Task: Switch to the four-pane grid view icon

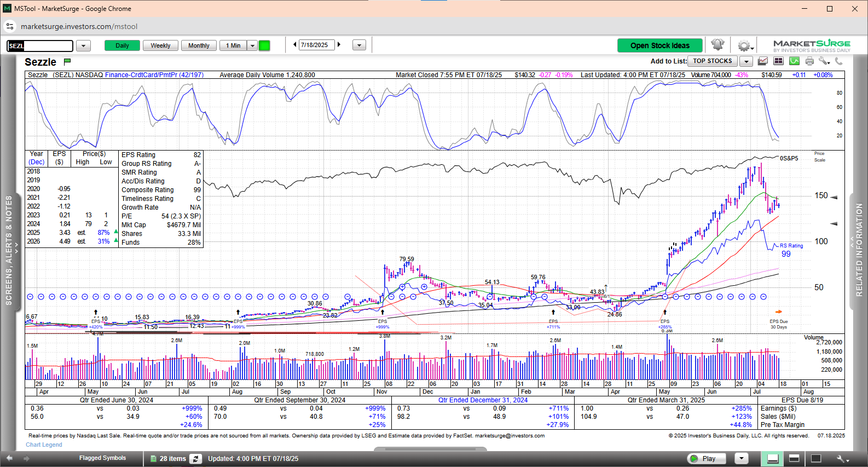Action: (x=778, y=61)
